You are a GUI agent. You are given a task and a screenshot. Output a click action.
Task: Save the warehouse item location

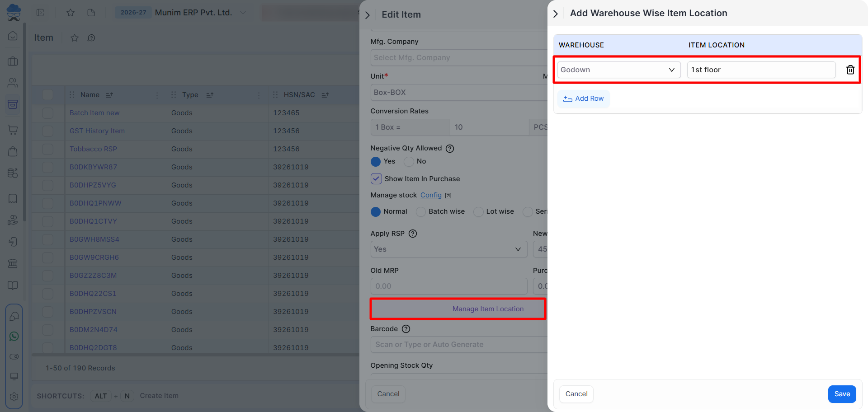(842, 394)
